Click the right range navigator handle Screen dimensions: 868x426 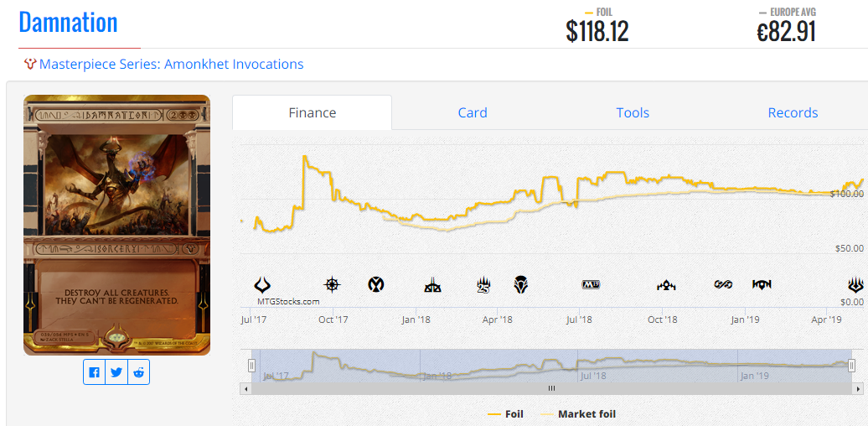851,365
